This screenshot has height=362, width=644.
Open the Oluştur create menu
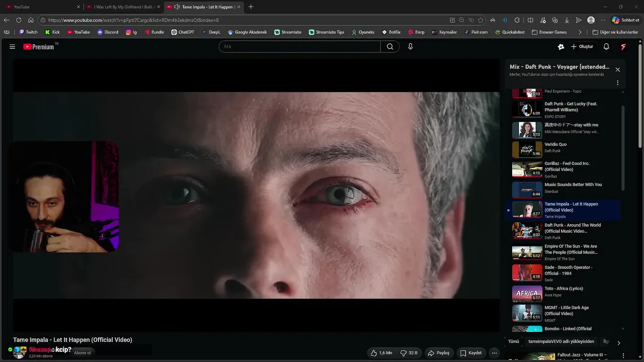coord(582,46)
